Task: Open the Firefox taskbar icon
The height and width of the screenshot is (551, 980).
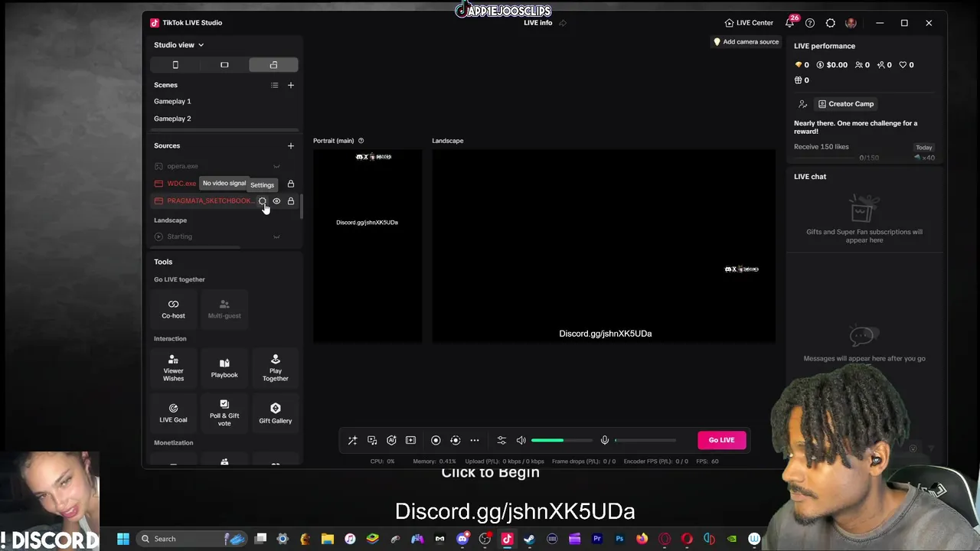Action: point(642,539)
